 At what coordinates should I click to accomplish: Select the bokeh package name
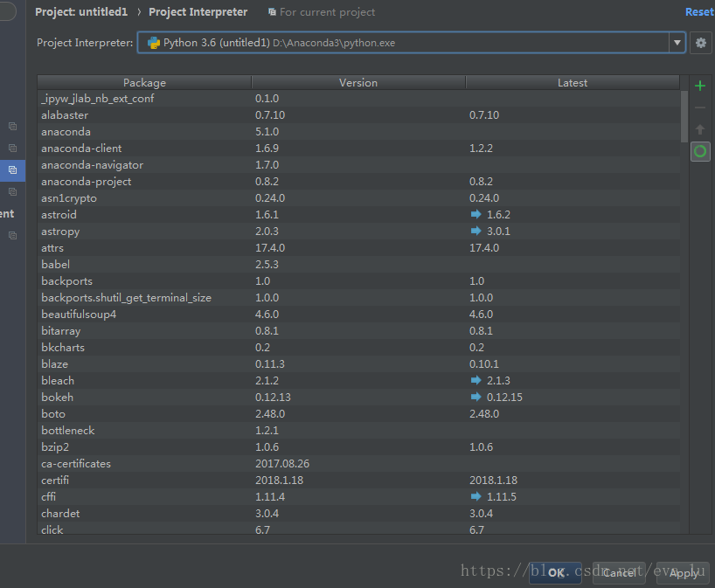pyautogui.click(x=57, y=398)
